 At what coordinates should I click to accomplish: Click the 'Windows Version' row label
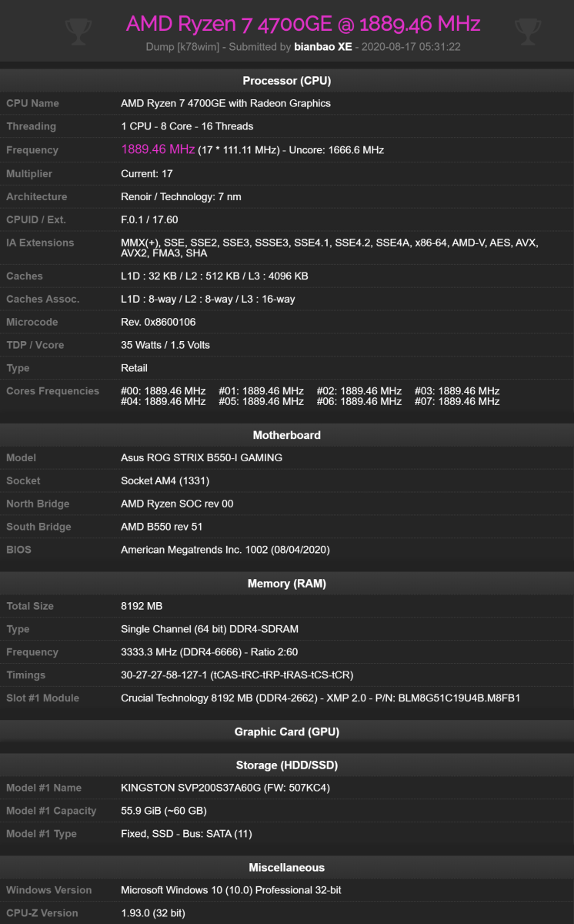pyautogui.click(x=48, y=891)
